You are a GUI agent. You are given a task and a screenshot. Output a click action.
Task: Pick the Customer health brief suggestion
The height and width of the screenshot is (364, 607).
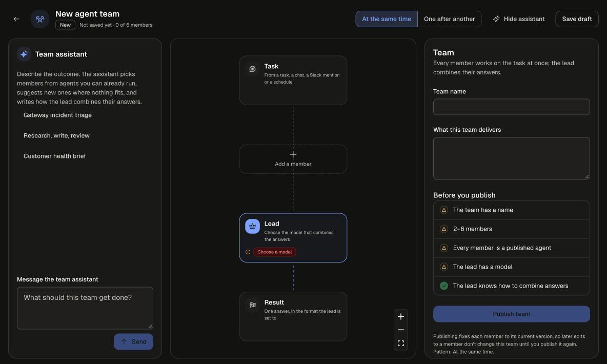pos(54,156)
